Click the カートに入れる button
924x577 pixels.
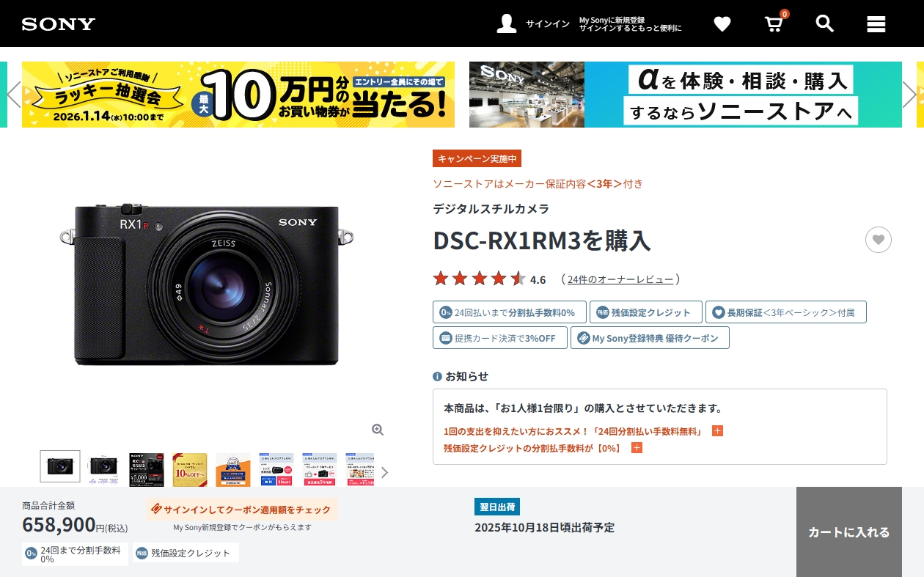tap(848, 532)
